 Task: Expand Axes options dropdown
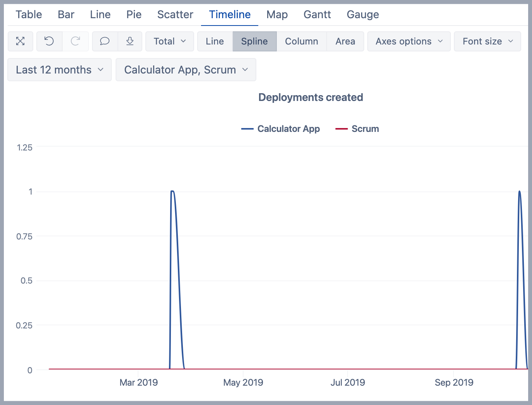[409, 41]
